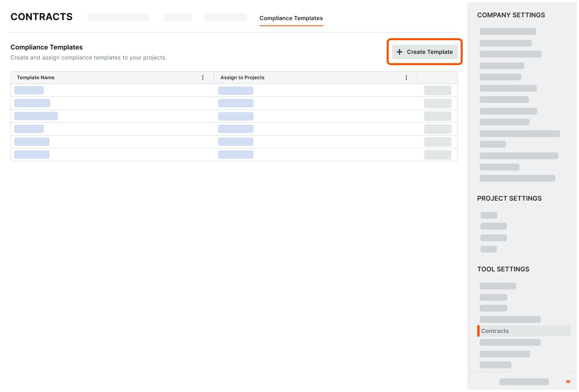Click the action button on the last table row
The width and height of the screenshot is (579, 392).
[x=437, y=154]
